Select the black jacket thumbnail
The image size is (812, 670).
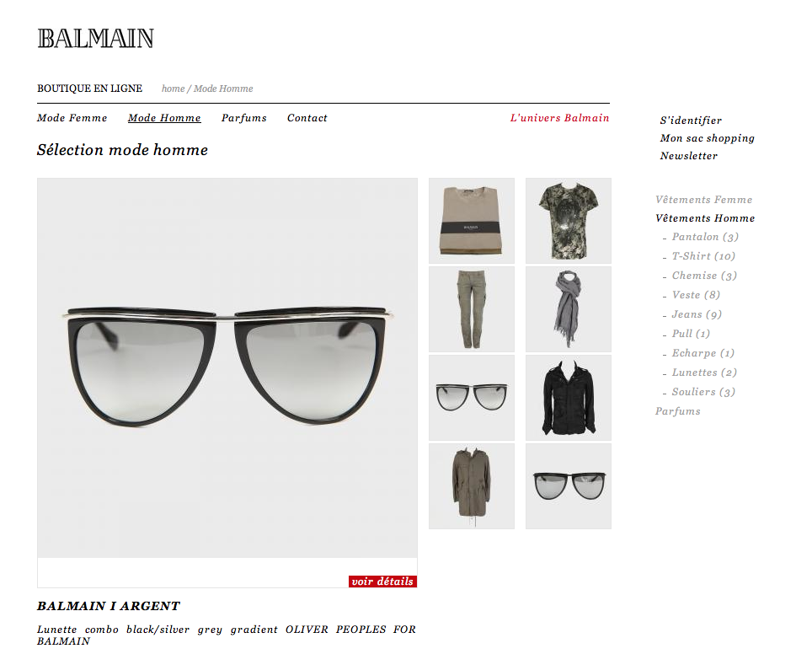pyautogui.click(x=569, y=398)
